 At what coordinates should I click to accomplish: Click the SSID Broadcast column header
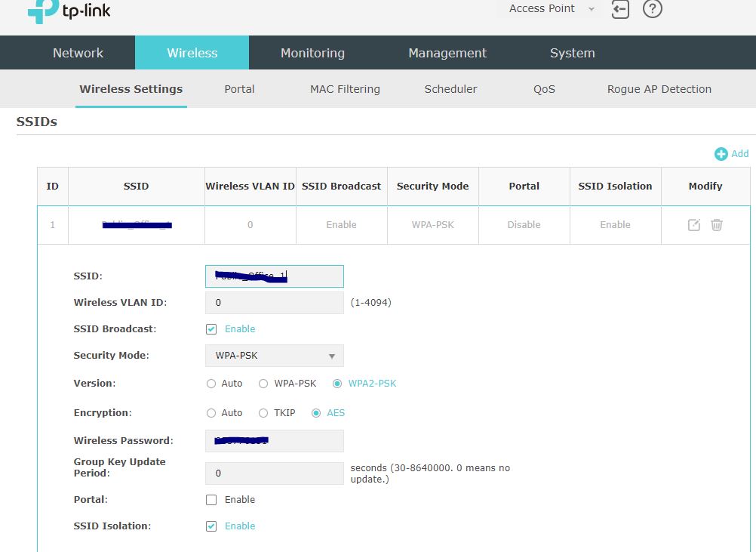tap(341, 187)
